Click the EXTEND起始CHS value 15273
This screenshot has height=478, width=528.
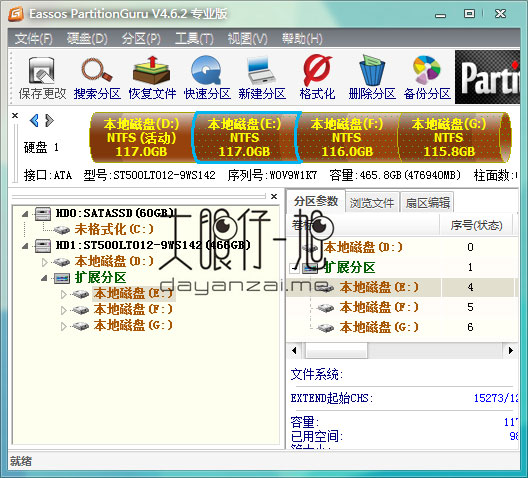point(496,398)
